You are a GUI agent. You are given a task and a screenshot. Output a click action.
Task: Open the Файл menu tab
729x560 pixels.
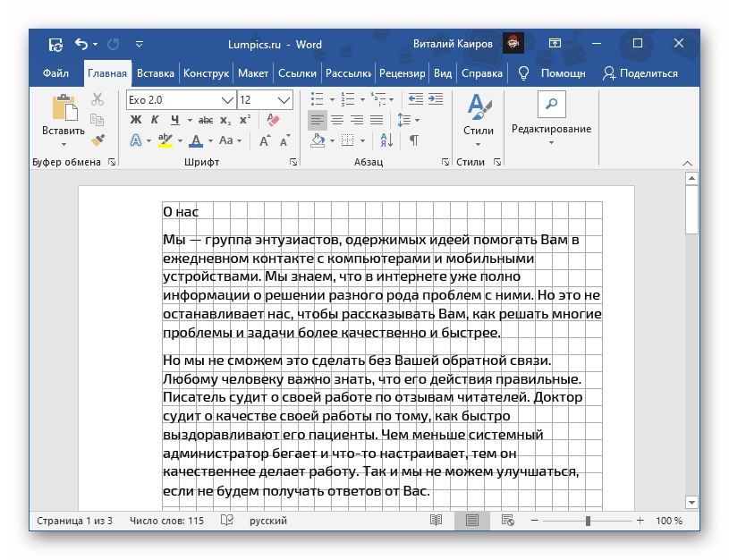(x=55, y=73)
